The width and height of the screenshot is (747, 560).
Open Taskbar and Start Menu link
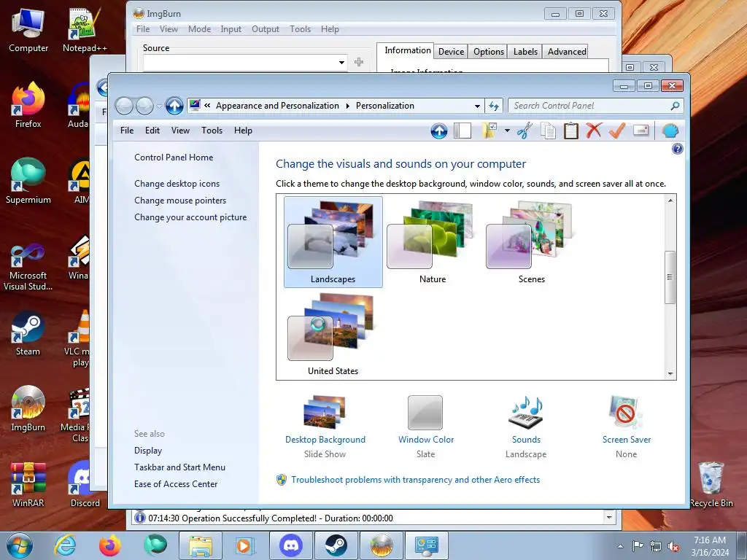179,467
